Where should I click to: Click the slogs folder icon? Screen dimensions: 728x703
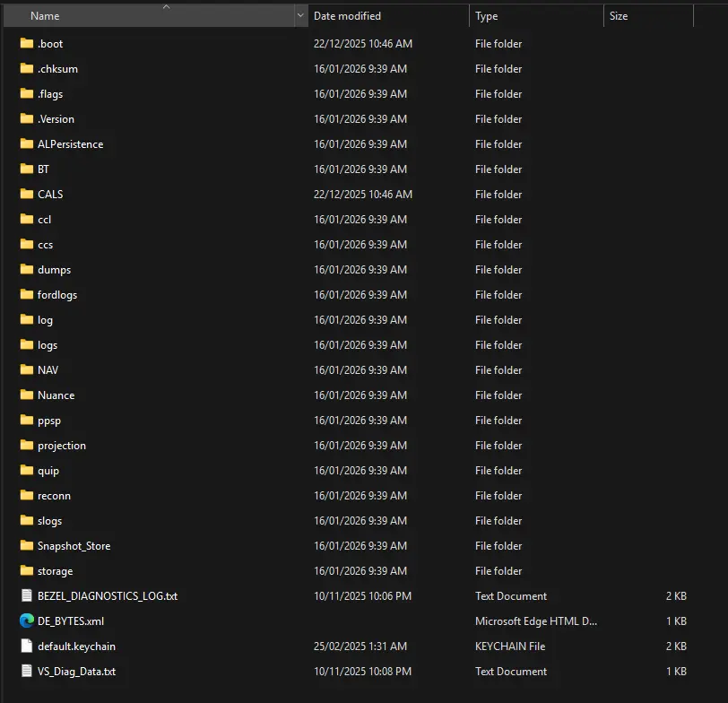pos(27,519)
